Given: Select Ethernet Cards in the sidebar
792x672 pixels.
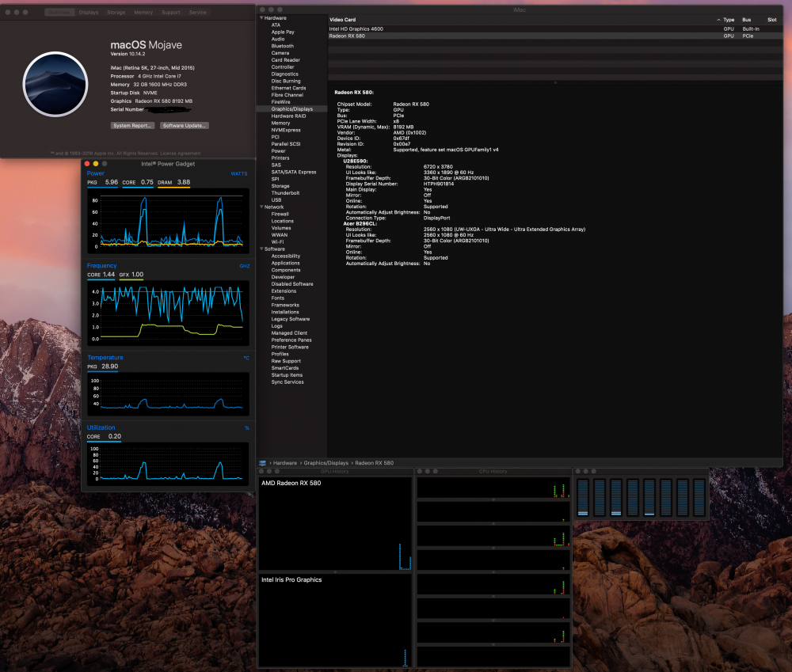Looking at the screenshot, I should (x=288, y=88).
